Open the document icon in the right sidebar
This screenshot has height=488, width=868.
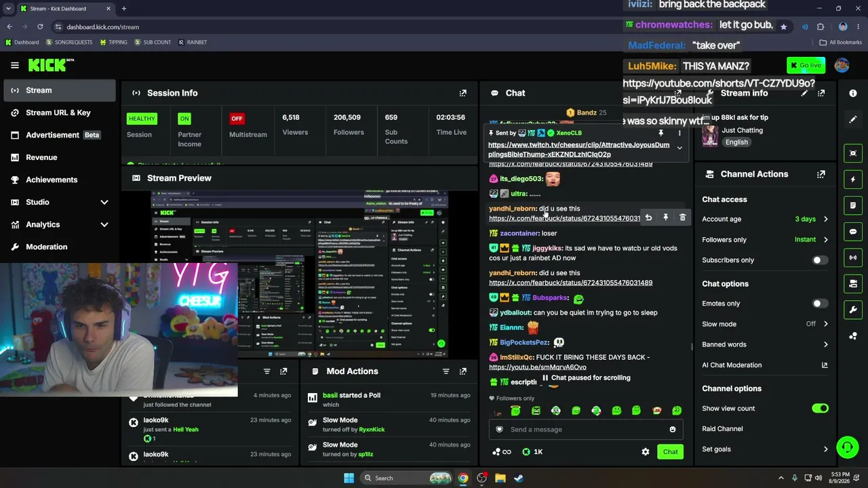(853, 205)
